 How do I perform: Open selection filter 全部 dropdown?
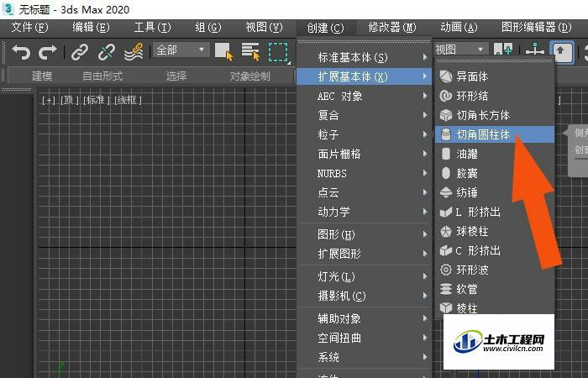click(181, 50)
